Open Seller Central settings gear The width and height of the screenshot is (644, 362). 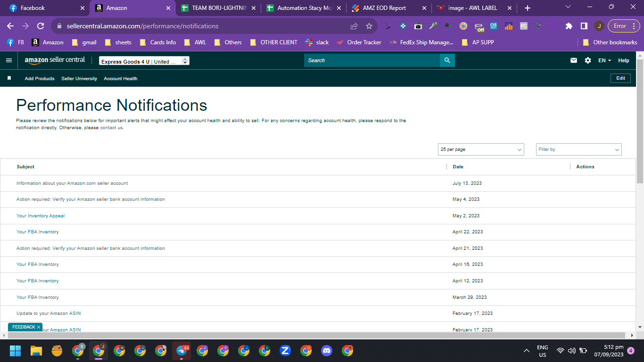pos(588,60)
